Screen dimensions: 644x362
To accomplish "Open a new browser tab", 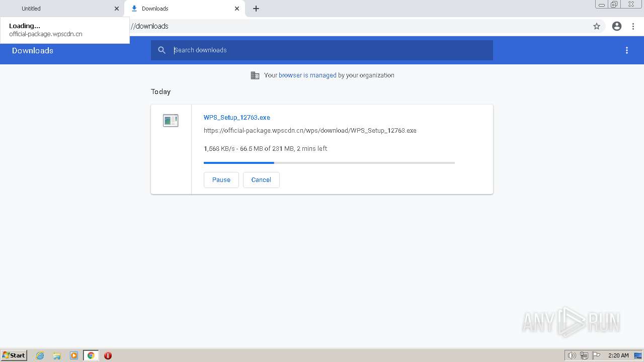I will point(256,9).
